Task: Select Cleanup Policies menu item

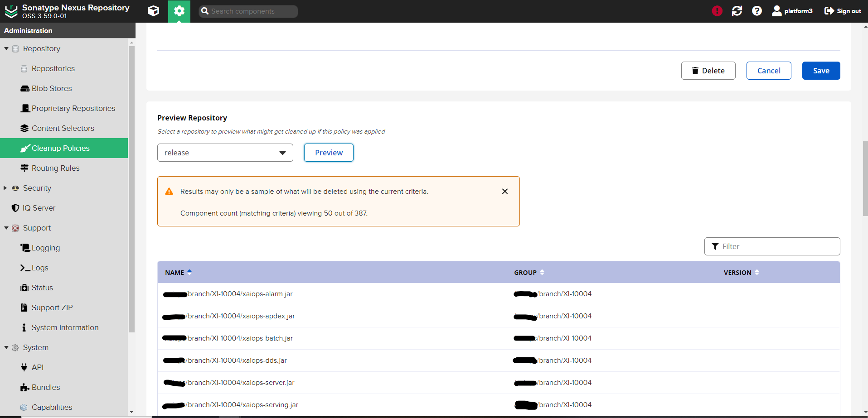Action: click(64, 148)
